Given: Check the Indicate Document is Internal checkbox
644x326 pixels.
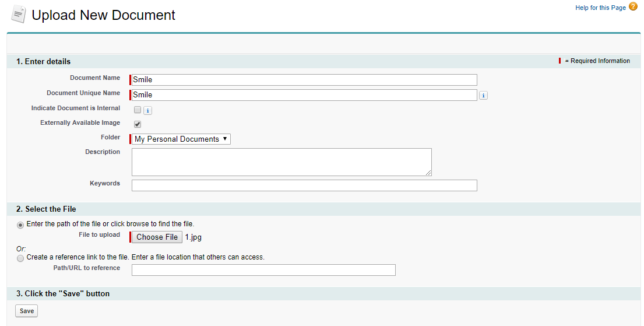Looking at the screenshot, I should pyautogui.click(x=138, y=110).
